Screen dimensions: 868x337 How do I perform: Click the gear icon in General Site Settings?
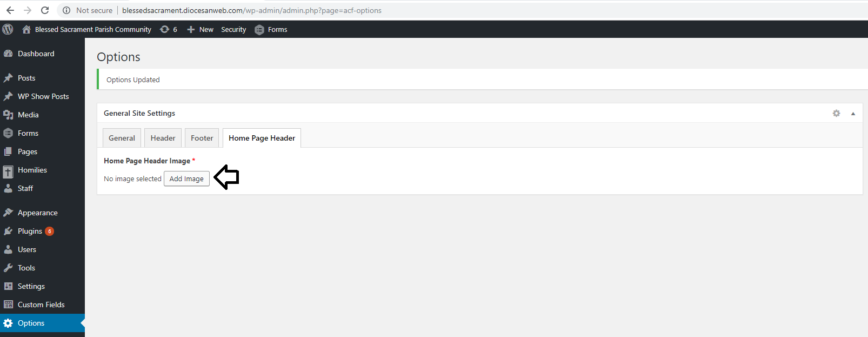[836, 113]
